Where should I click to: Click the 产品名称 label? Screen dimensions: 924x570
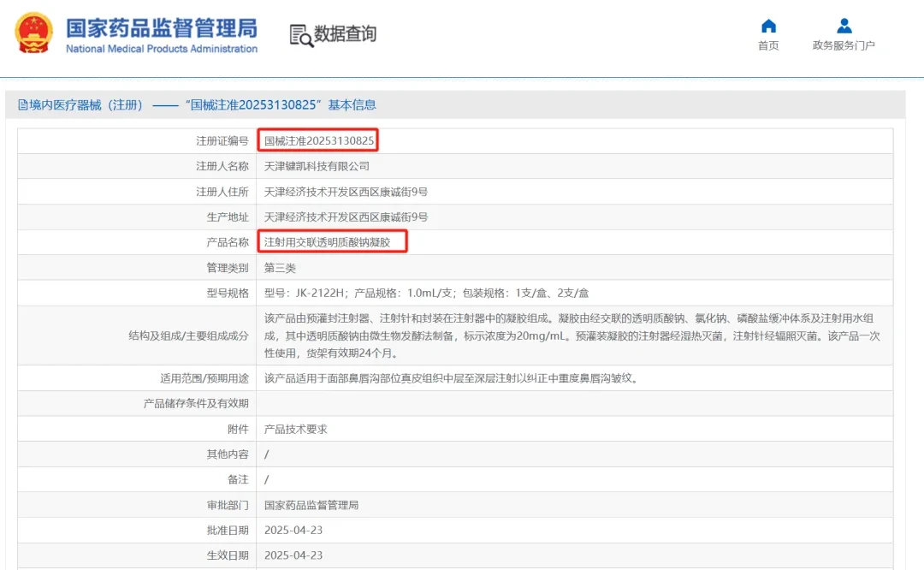click(x=228, y=242)
